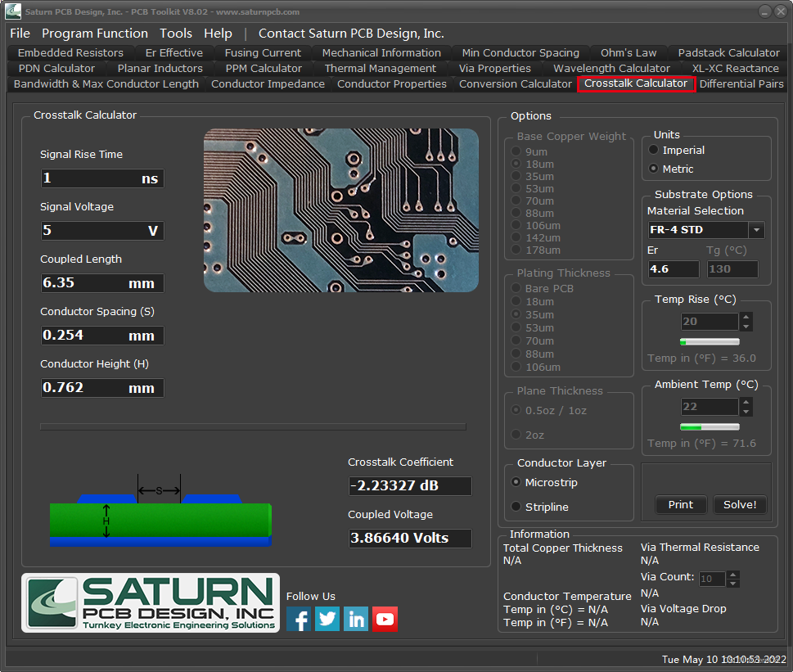The height and width of the screenshot is (672, 793).
Task: Click the application icon in the title bar
Action: point(11,11)
